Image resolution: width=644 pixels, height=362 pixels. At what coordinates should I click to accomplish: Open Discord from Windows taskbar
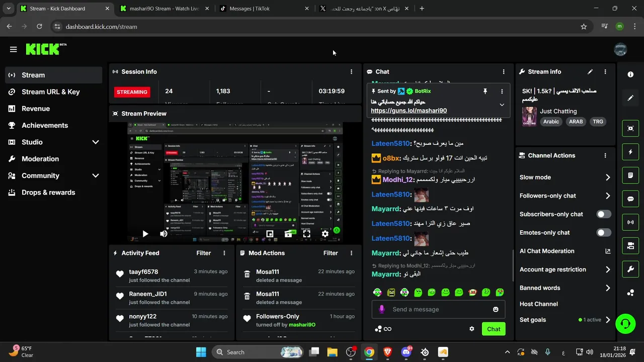407,352
